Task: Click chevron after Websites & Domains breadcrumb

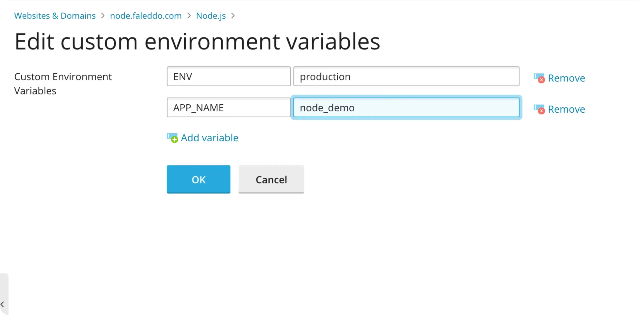Action: pyautogui.click(x=103, y=16)
